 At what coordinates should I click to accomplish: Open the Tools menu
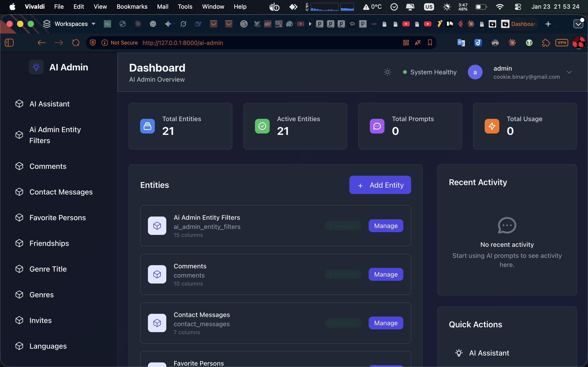coord(185,7)
